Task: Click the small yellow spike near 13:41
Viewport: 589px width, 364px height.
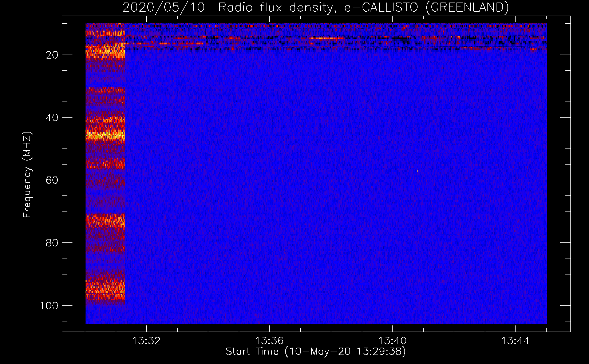Action: (417, 170)
